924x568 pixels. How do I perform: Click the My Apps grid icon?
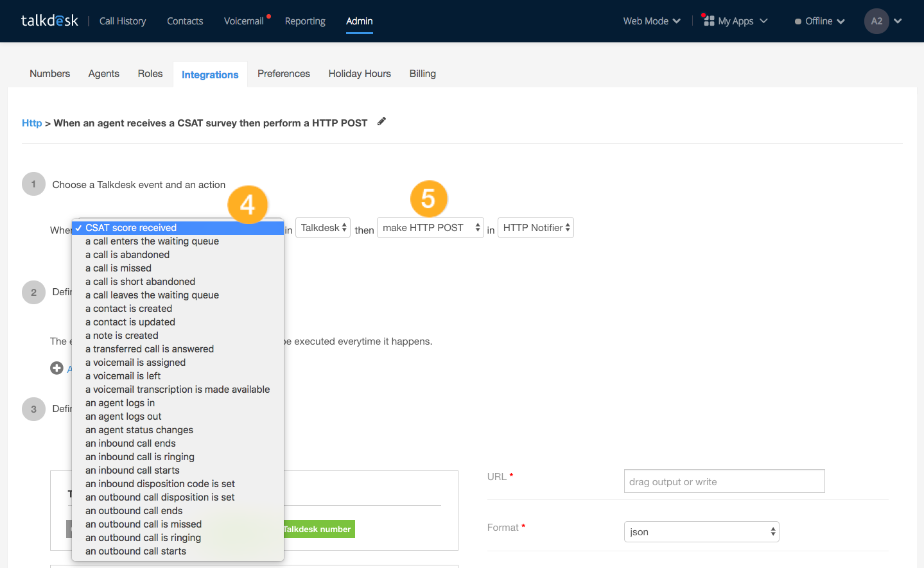[708, 21]
